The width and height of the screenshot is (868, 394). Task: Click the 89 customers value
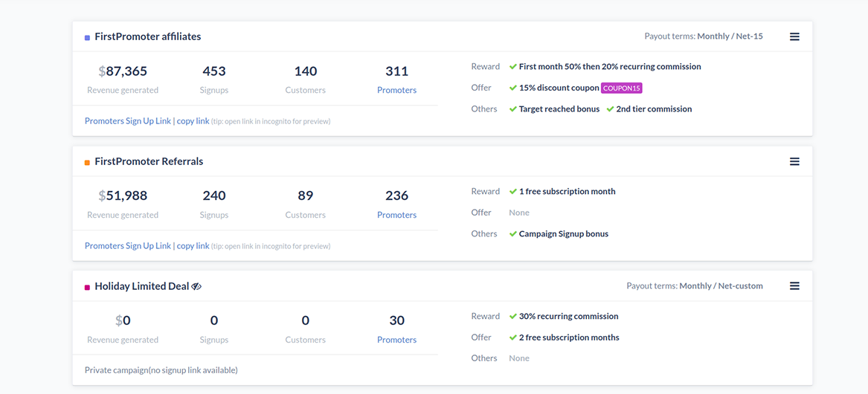[306, 196]
